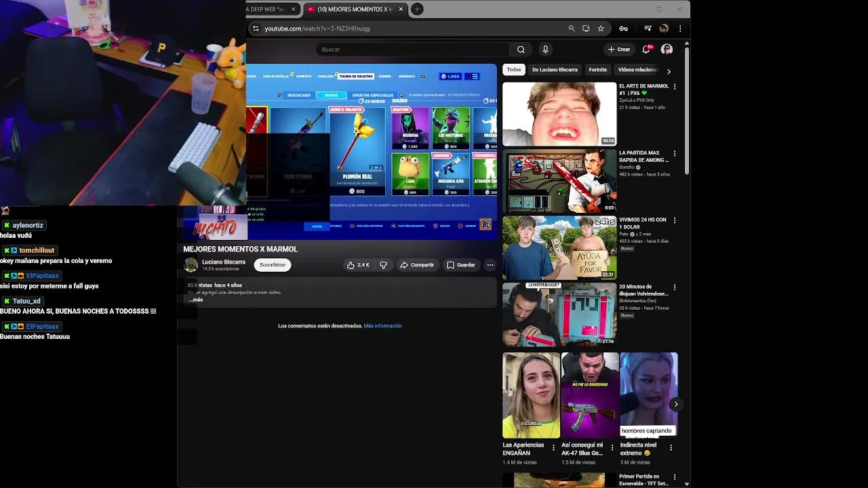Open EL ARTE DE MARMOL video thumbnail
This screenshot has height=488, width=868.
[559, 114]
